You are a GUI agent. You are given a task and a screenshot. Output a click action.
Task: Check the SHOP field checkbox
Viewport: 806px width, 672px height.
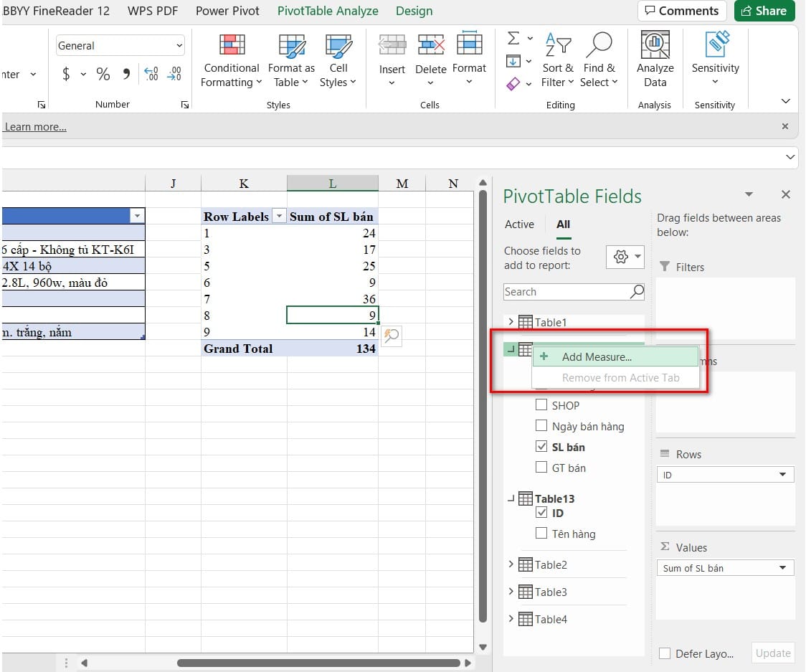click(541, 404)
